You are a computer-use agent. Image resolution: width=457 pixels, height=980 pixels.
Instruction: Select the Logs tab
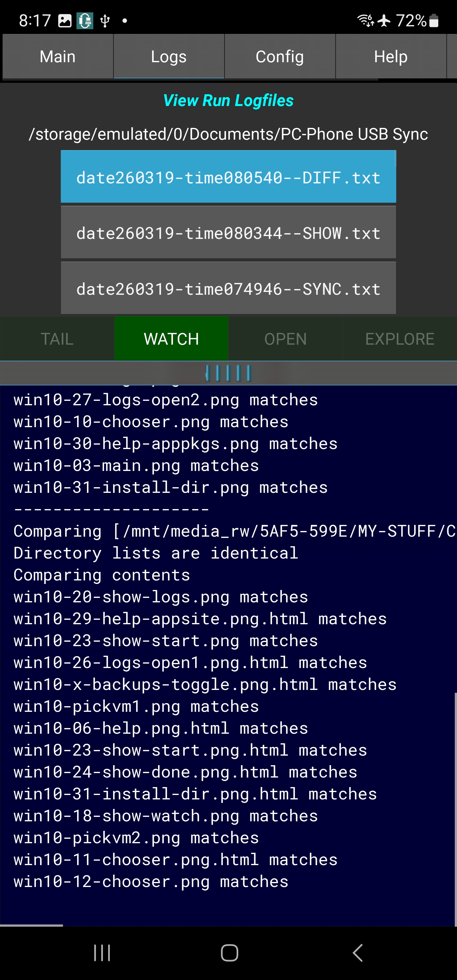tap(169, 57)
